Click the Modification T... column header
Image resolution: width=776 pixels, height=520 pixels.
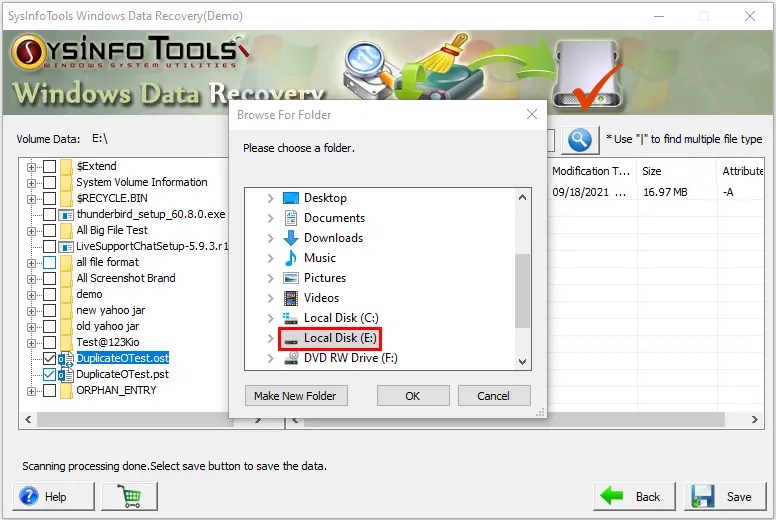point(591,171)
